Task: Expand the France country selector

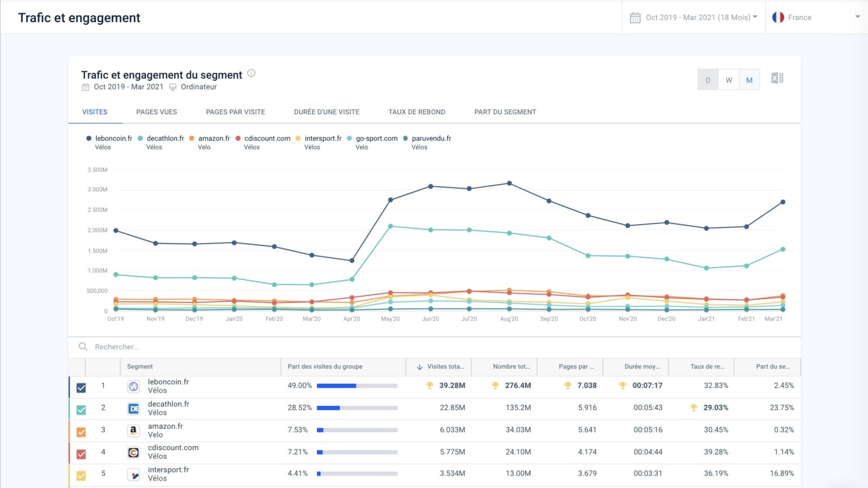Action: point(817,18)
